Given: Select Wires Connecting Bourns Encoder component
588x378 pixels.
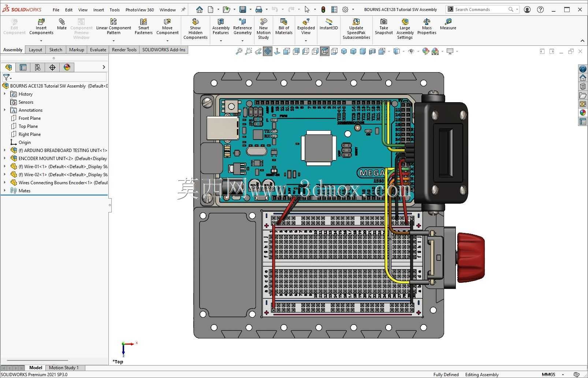Looking at the screenshot, I should [59, 183].
